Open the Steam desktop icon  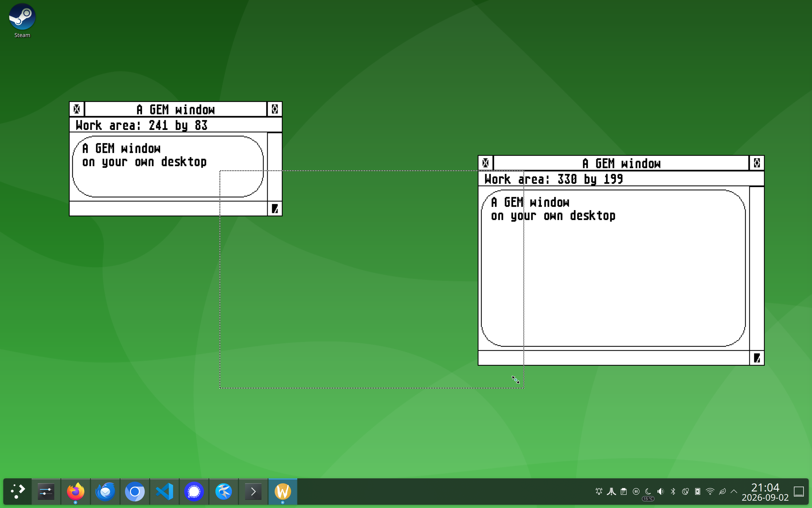[x=22, y=21]
